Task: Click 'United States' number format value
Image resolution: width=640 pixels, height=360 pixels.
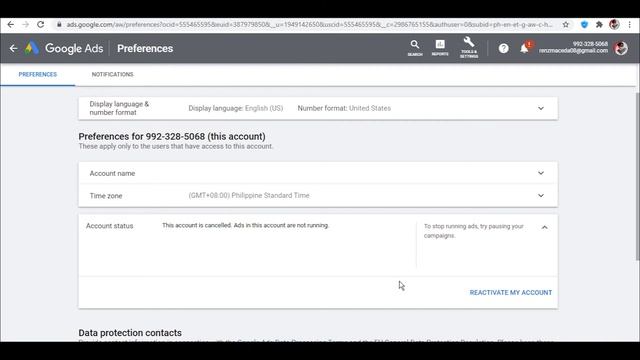Action: tap(370, 108)
